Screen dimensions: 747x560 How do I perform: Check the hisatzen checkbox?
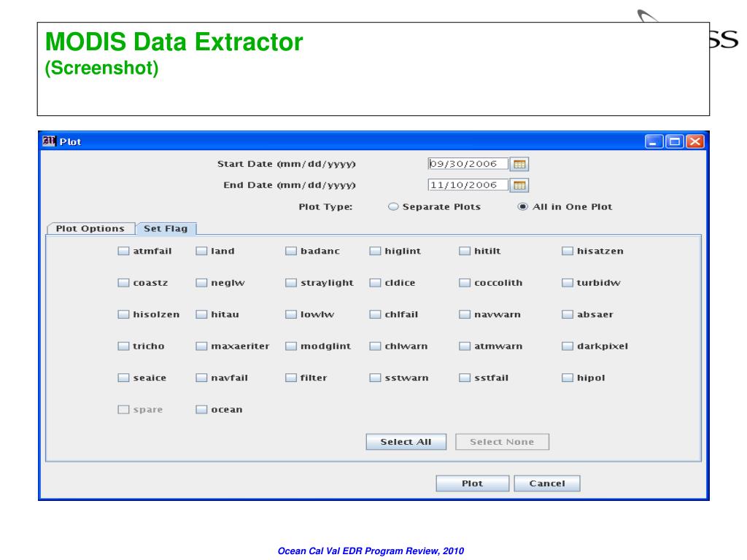pos(568,251)
